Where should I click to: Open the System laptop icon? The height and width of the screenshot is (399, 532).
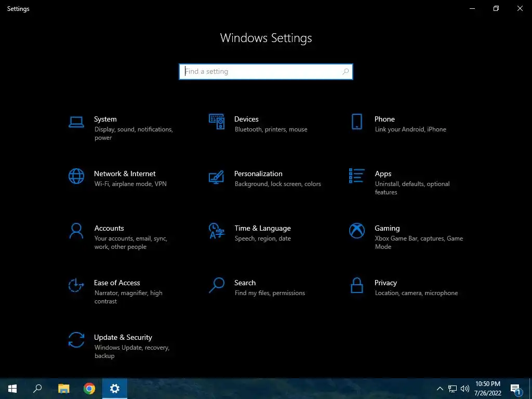pos(76,122)
